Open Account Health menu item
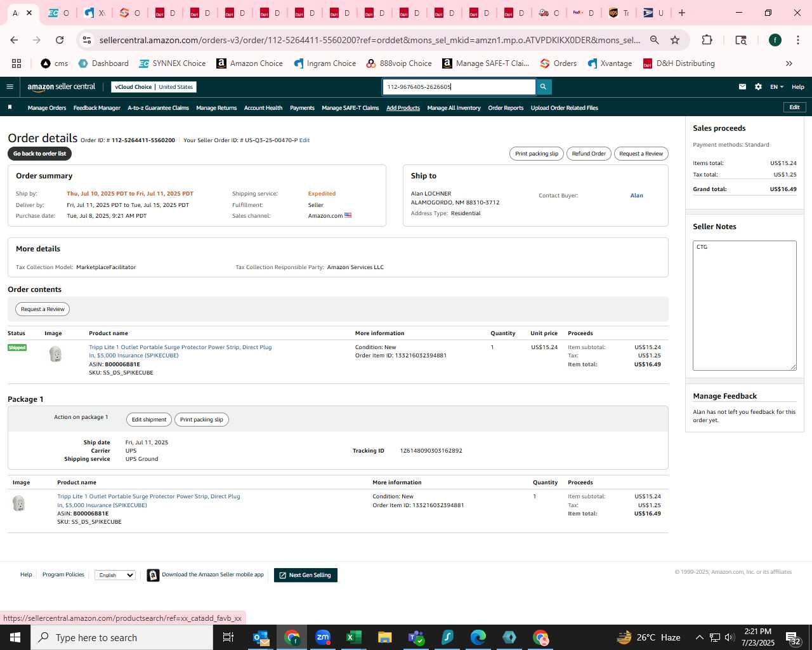The image size is (812, 650). coord(263,108)
